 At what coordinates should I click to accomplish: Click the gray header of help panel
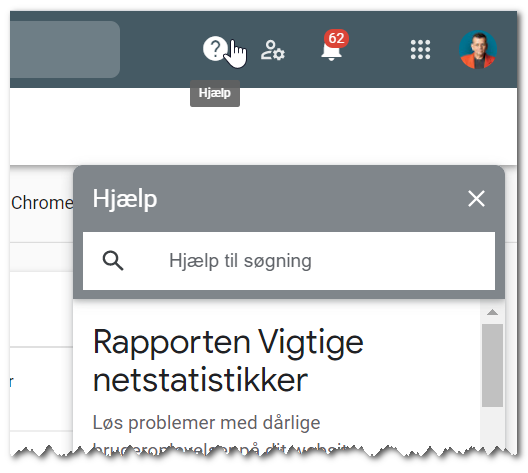(289, 199)
